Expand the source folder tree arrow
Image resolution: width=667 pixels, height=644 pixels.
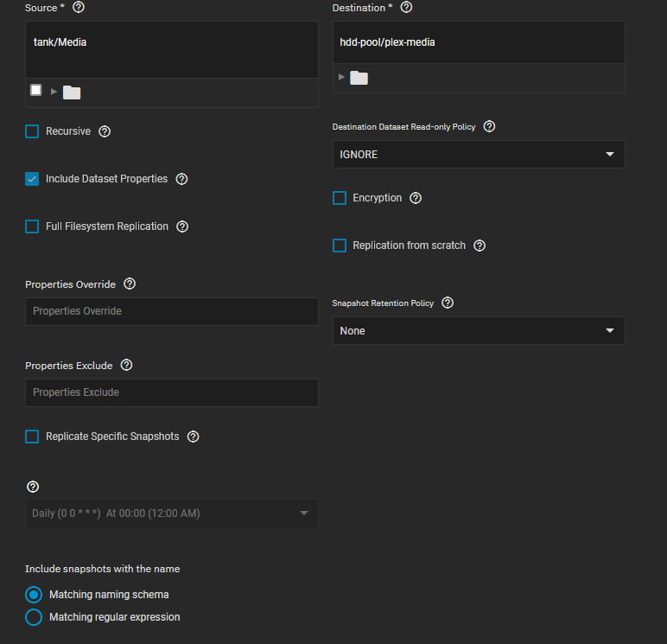54,92
